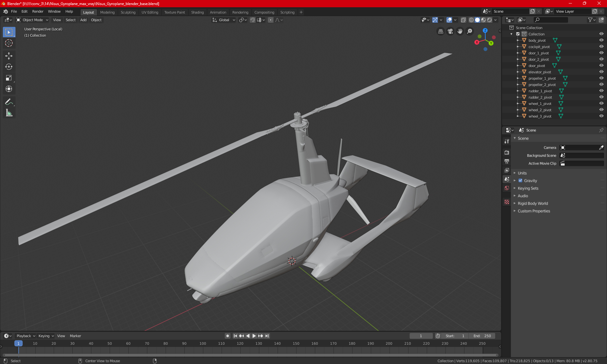Switch to the Modeling workspace tab
607x364 pixels.
[x=107, y=12]
